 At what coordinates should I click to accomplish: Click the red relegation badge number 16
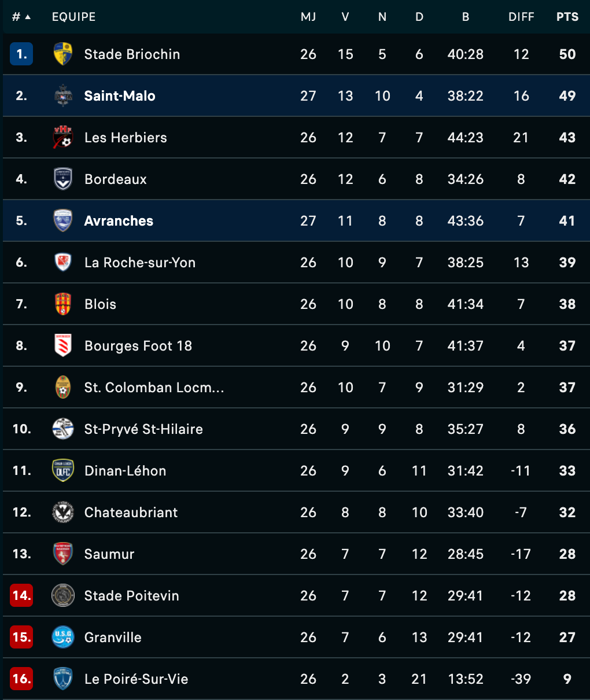click(x=21, y=679)
